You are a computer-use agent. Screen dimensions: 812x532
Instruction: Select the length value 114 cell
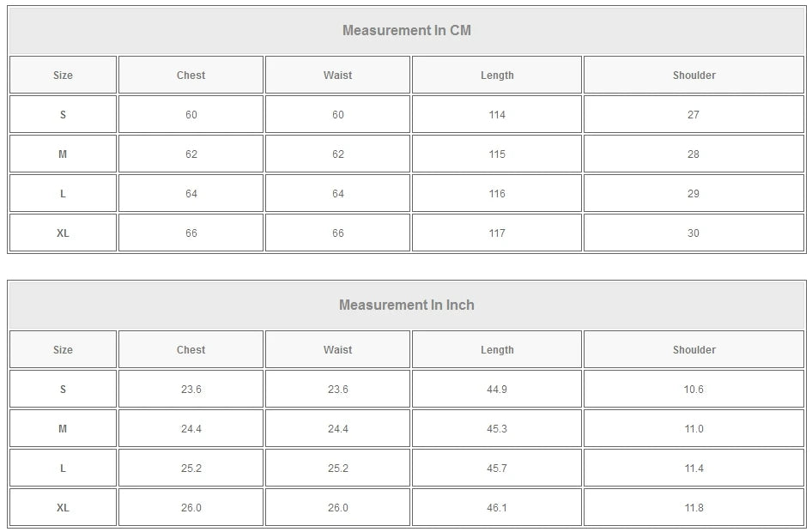tap(497, 115)
